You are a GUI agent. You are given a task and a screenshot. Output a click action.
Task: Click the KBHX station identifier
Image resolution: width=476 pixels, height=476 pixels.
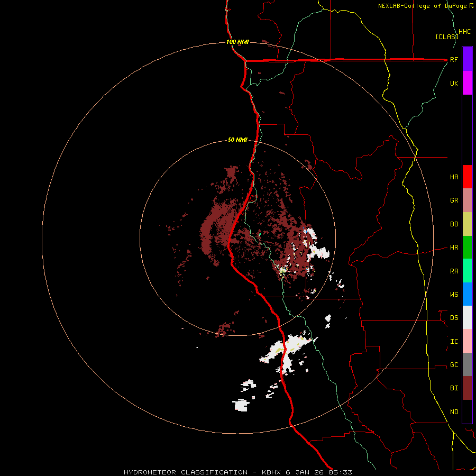271,472
